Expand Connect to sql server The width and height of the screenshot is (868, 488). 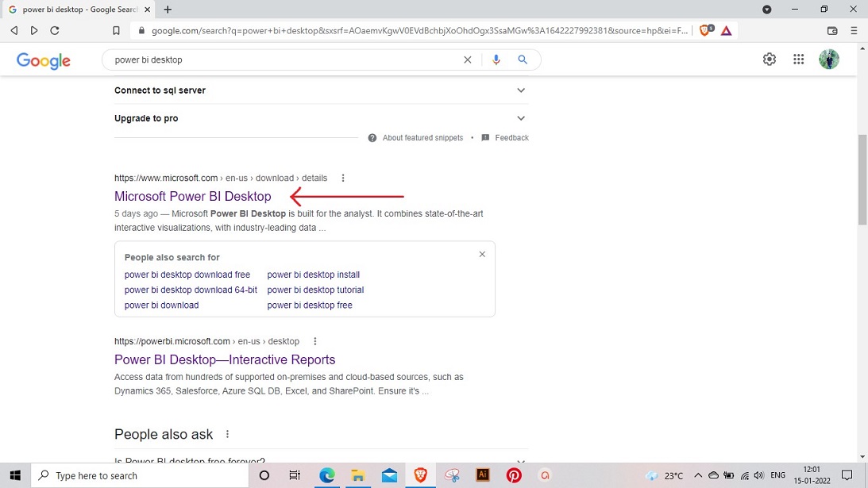(321, 90)
